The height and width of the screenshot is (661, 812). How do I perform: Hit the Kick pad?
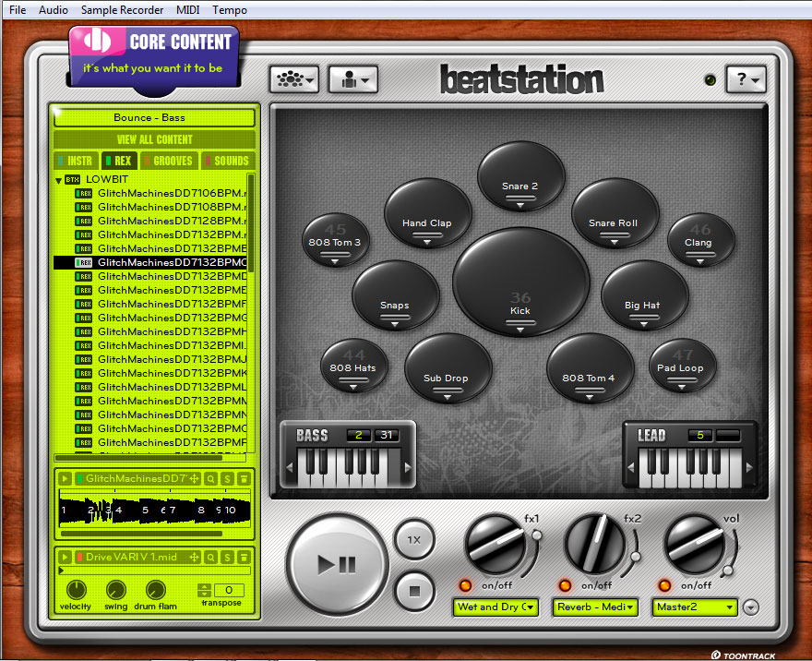520,282
